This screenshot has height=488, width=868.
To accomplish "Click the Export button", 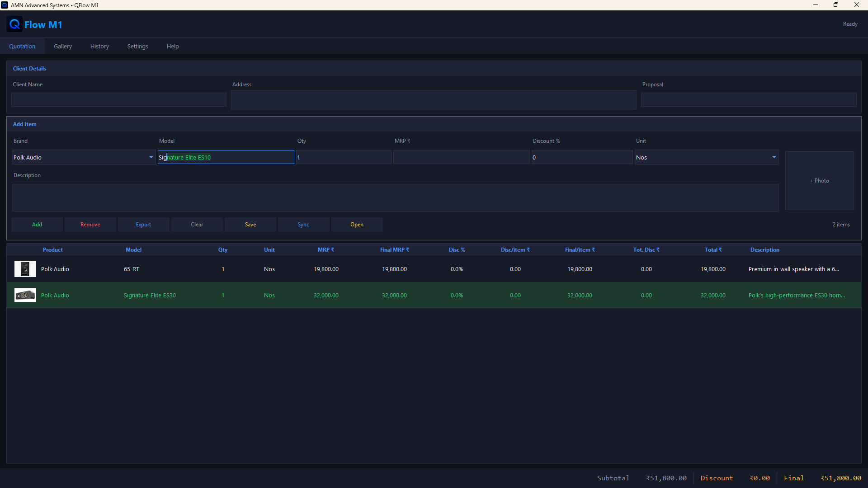I will click(144, 225).
